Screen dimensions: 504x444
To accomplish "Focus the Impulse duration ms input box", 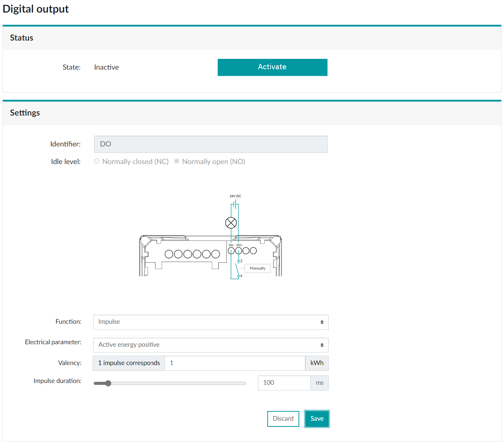I will pos(284,383).
